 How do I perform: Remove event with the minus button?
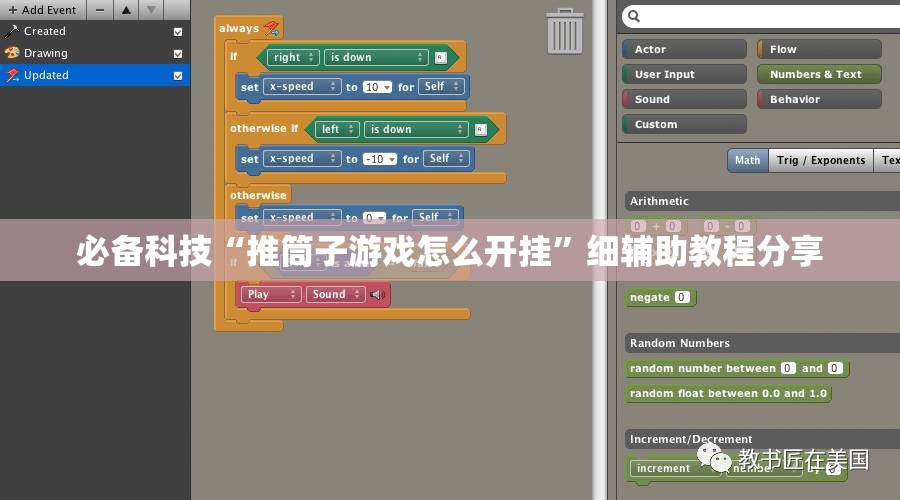click(100, 10)
